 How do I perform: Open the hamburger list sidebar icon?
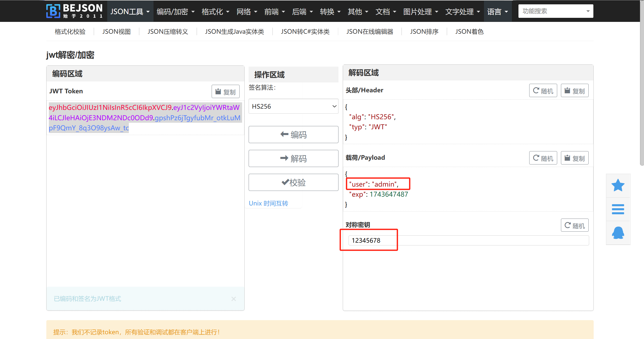point(618,209)
